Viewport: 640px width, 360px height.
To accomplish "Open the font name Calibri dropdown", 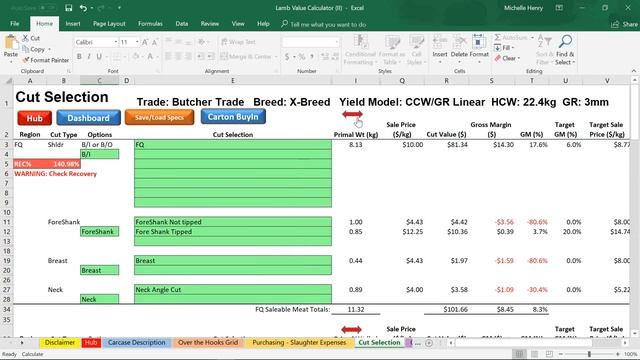I will click(x=116, y=42).
